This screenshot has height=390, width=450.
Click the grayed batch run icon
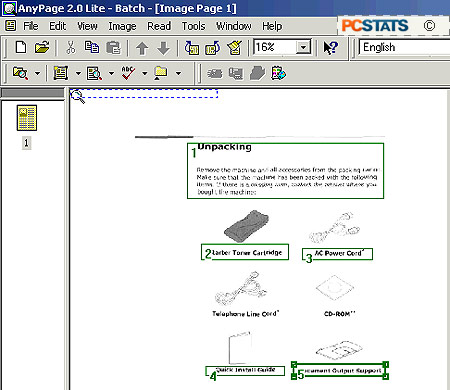tap(215, 73)
